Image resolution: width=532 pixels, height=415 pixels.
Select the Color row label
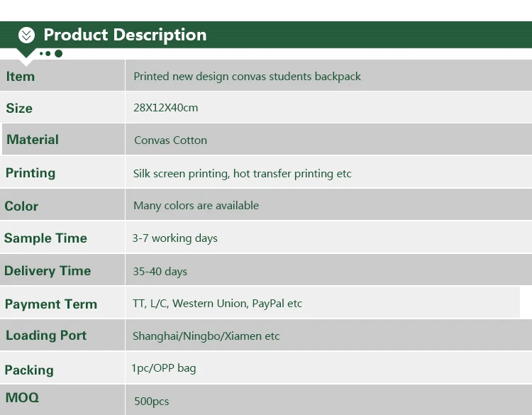21,206
